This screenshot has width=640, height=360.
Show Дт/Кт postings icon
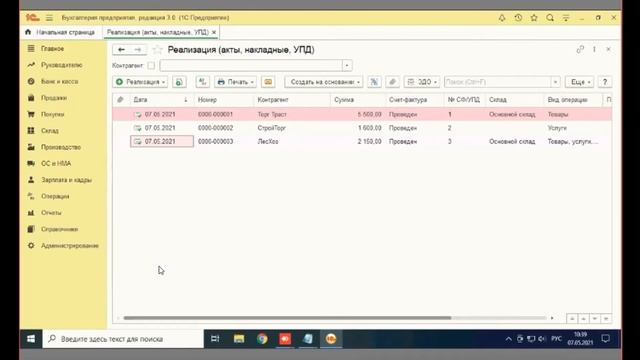(x=202, y=82)
